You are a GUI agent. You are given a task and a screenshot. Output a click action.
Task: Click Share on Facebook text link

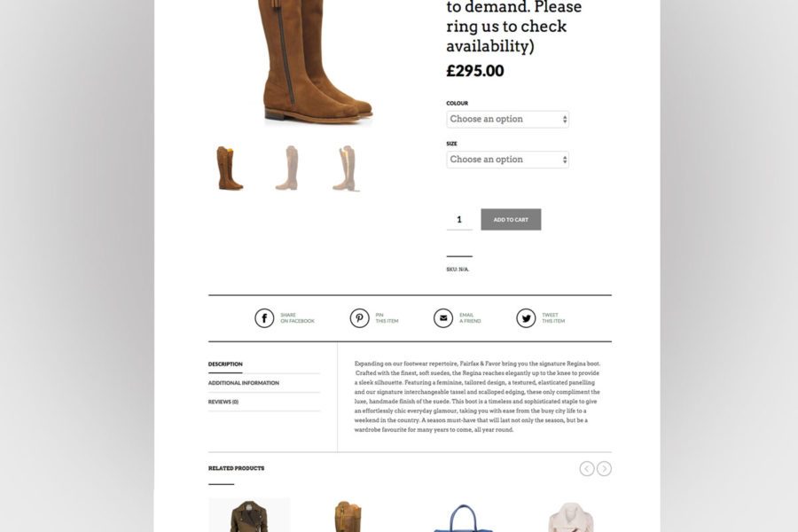pyautogui.click(x=297, y=318)
